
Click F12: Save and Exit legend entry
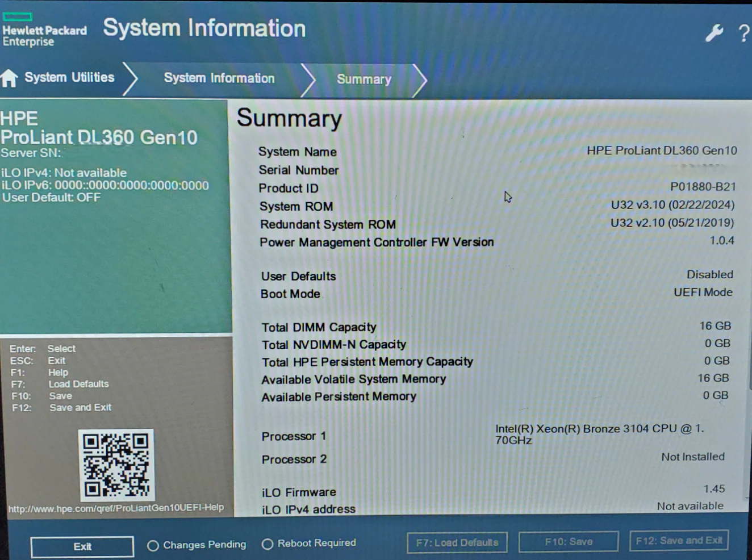click(x=61, y=407)
